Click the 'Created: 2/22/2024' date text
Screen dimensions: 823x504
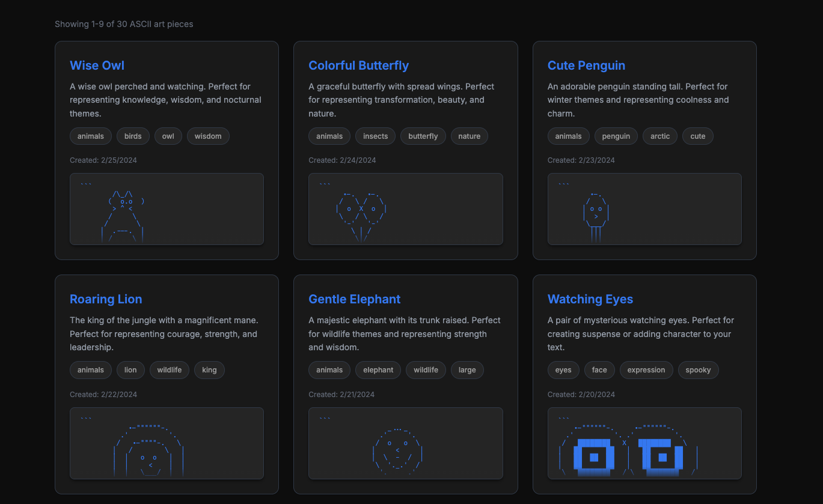point(103,395)
